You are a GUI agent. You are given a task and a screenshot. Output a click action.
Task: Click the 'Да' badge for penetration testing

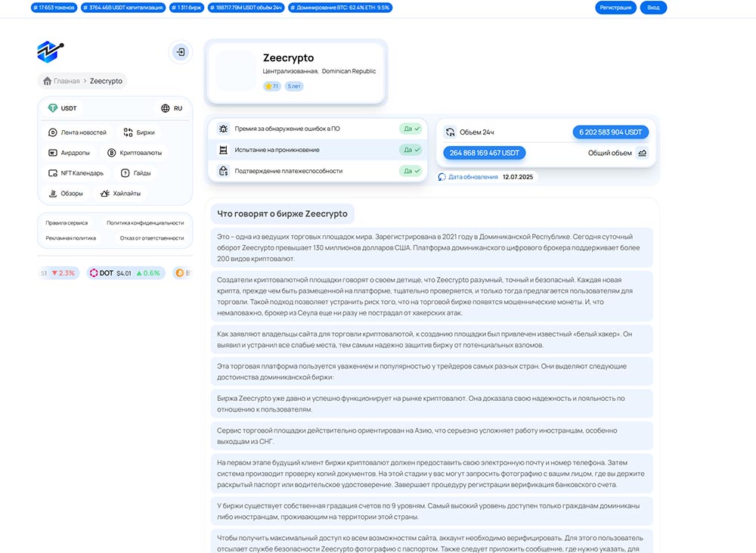click(x=412, y=150)
